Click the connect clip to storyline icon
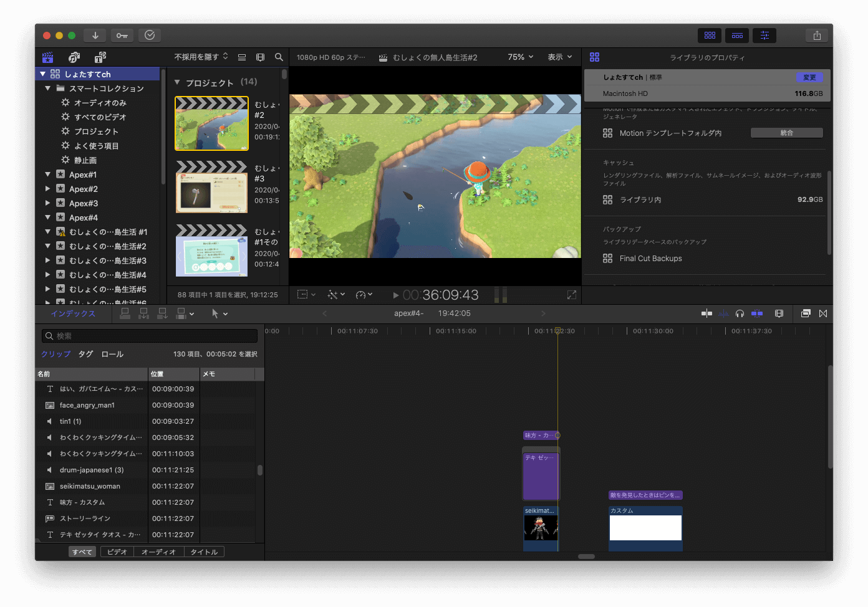The height and width of the screenshot is (607, 868). tap(125, 313)
